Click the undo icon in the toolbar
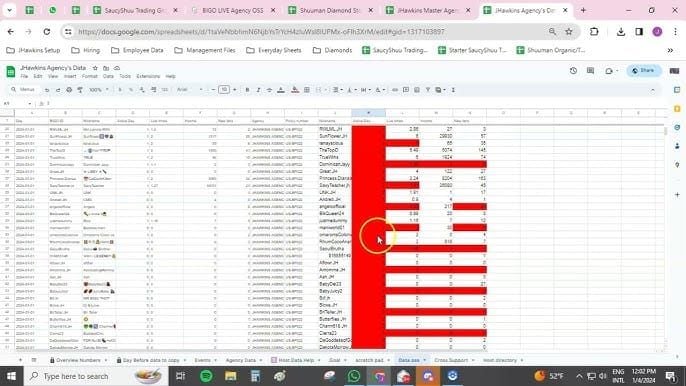Image resolution: width=686 pixels, height=386 pixels. pyautogui.click(x=47, y=90)
